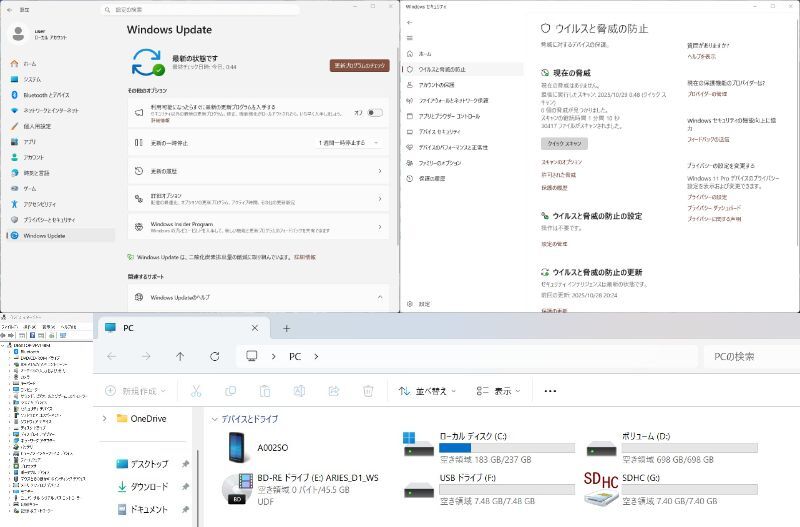Click the refresh button in File Explorer
Image resolution: width=800 pixels, height=527 pixels.
click(215, 356)
